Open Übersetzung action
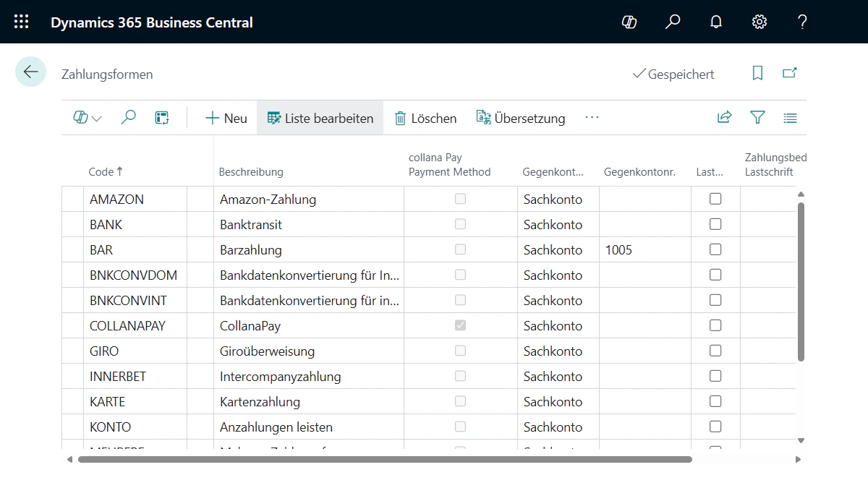The image size is (868, 488). 521,118
